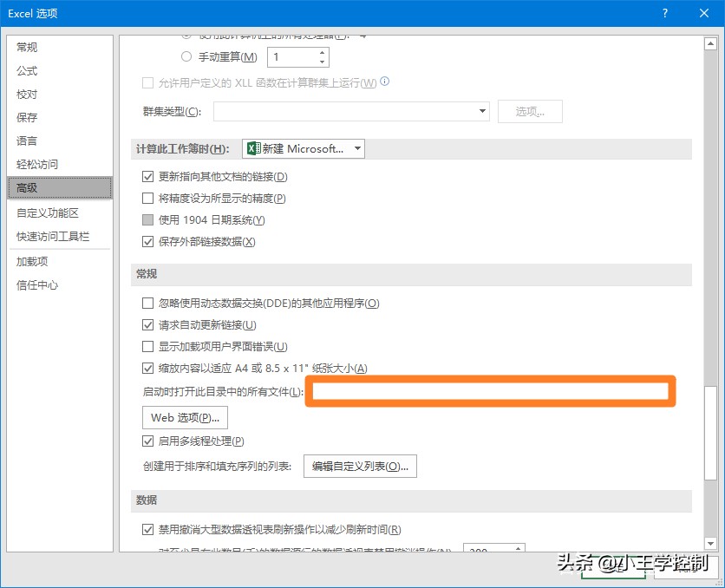The width and height of the screenshot is (725, 588).
Task: Click the help question mark in title bar
Action: point(663,13)
